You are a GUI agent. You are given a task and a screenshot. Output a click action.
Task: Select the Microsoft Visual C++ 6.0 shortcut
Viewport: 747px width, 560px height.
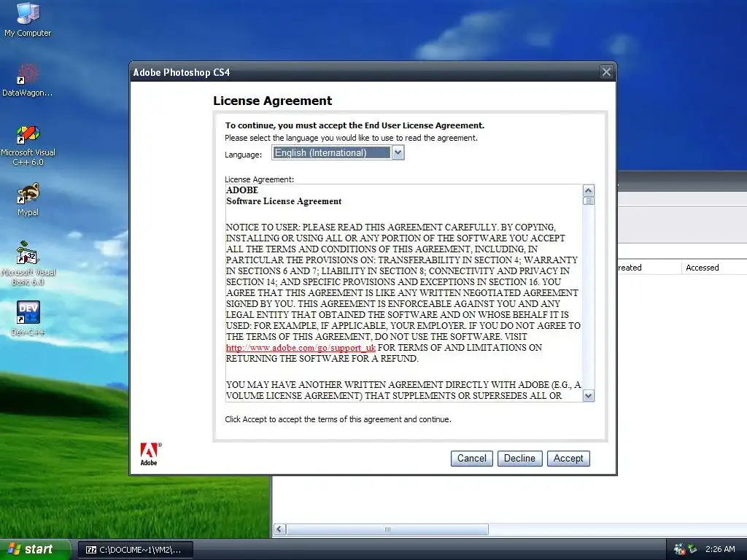pos(28,145)
